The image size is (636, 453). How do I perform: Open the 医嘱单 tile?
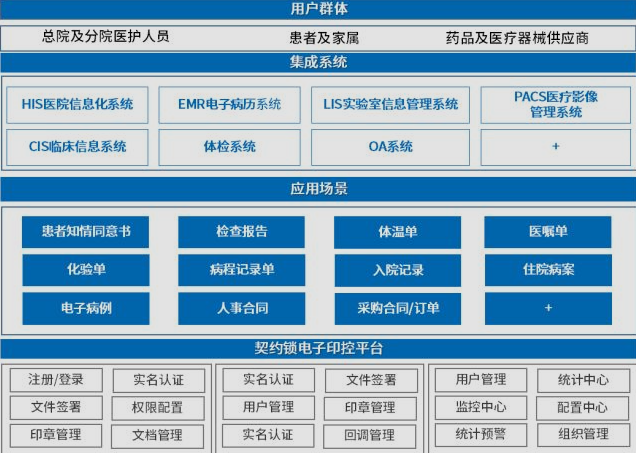[x=548, y=232]
